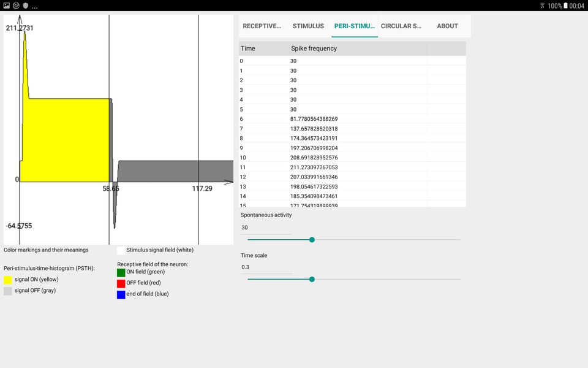The width and height of the screenshot is (588, 368).
Task: Click the Spontaneous activity label
Action: click(x=266, y=215)
